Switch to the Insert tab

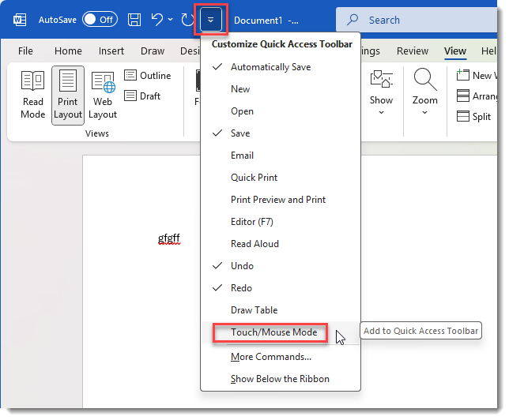[111, 51]
